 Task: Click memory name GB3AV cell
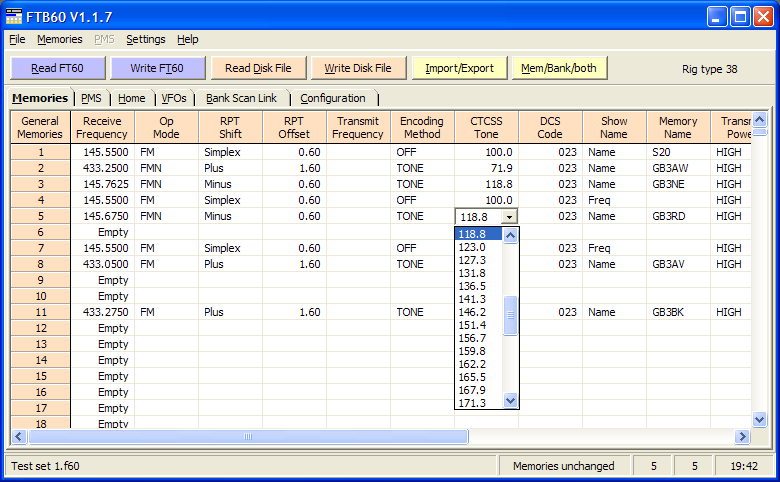(678, 264)
